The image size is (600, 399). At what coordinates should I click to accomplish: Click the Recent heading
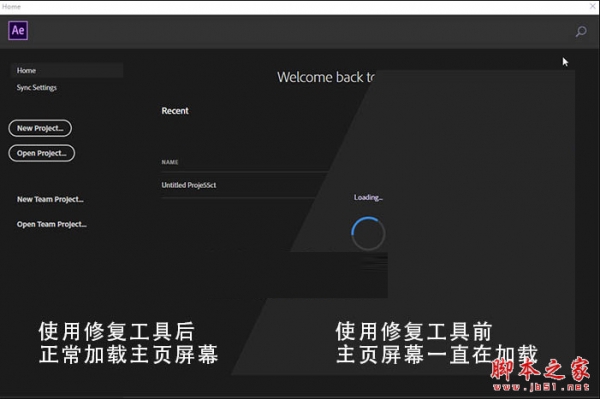[175, 111]
